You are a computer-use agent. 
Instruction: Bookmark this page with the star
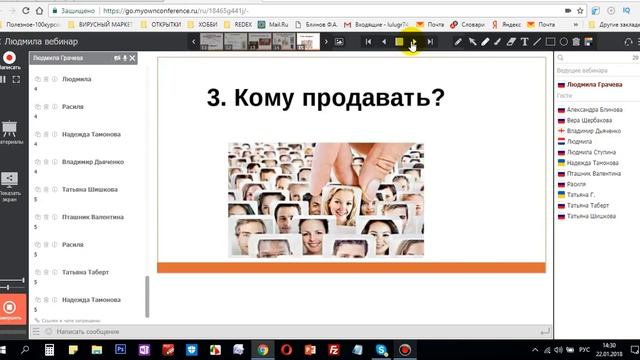[580, 11]
